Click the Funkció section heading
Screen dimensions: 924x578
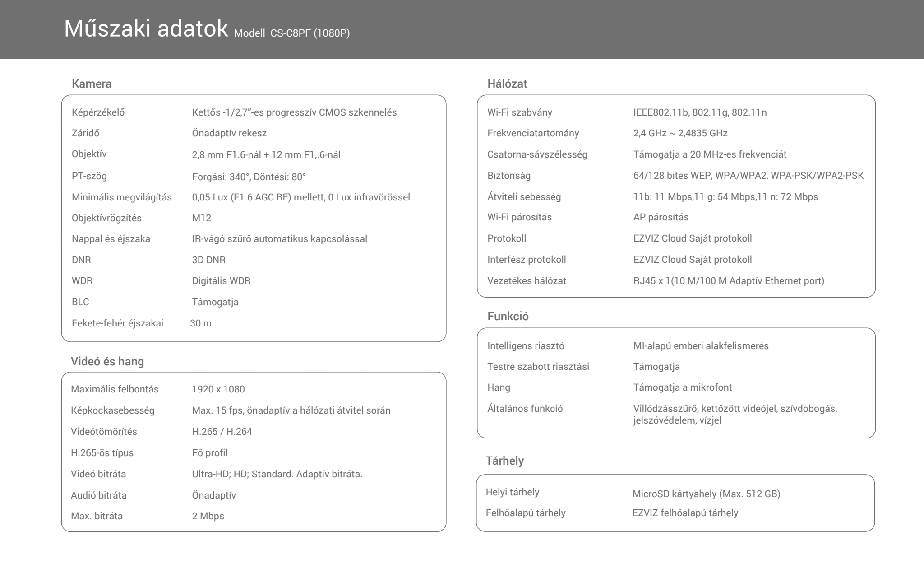click(508, 316)
